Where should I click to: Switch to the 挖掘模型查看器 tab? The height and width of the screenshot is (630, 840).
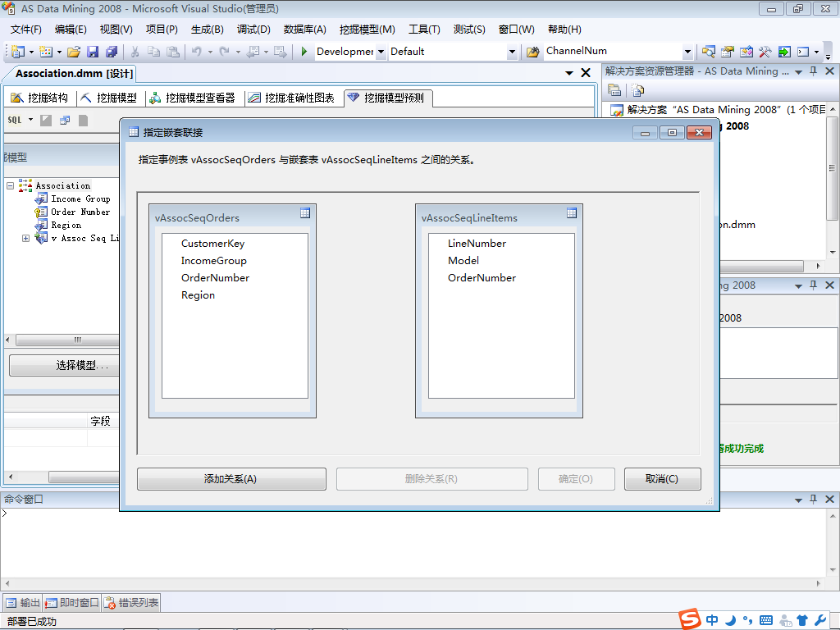[x=193, y=98]
